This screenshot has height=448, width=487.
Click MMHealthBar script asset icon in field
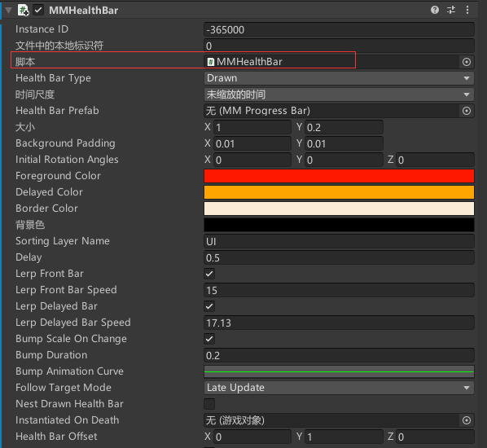pyautogui.click(x=211, y=62)
